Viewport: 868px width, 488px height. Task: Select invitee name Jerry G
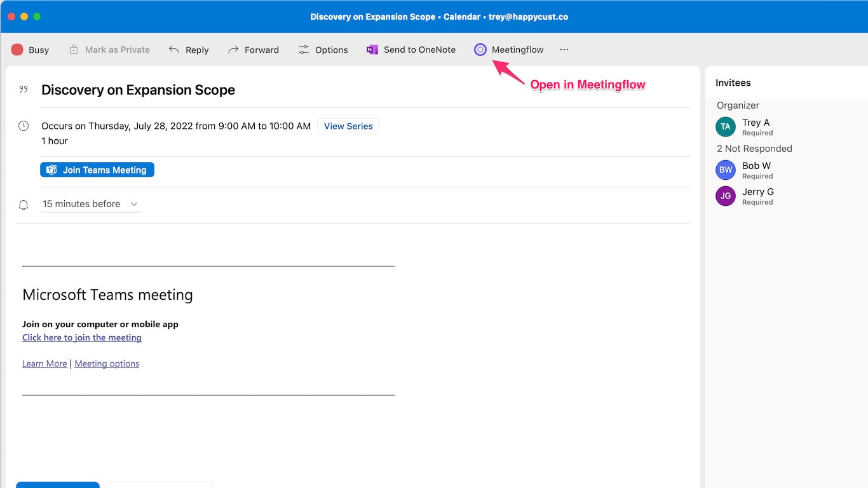(758, 192)
